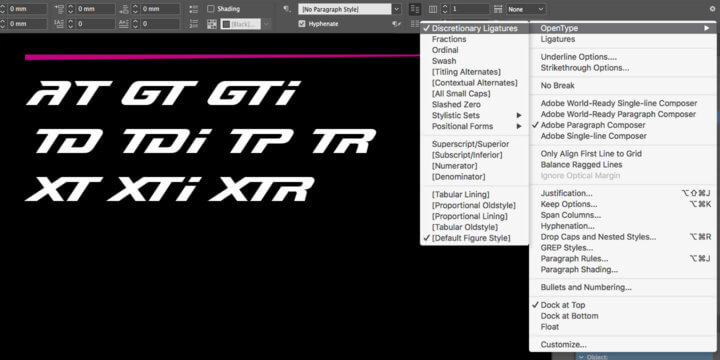
Task: Click the space before 0 mm field
Action: click(x=95, y=9)
